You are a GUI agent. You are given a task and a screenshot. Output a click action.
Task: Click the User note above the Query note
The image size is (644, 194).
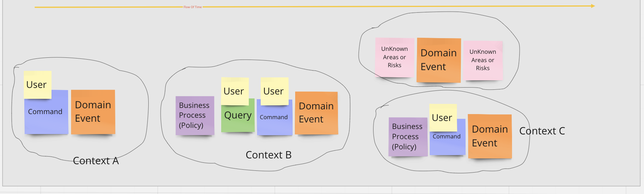(235, 91)
